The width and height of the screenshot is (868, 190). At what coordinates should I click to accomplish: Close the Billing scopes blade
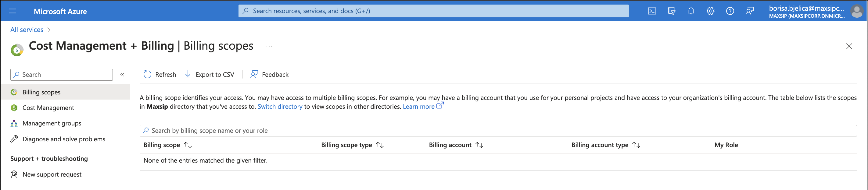click(849, 46)
